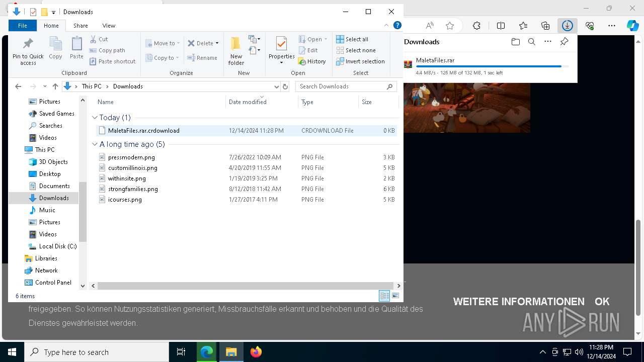Sort by Date modified column header
Screen dimensions: 644x362
click(262, 102)
